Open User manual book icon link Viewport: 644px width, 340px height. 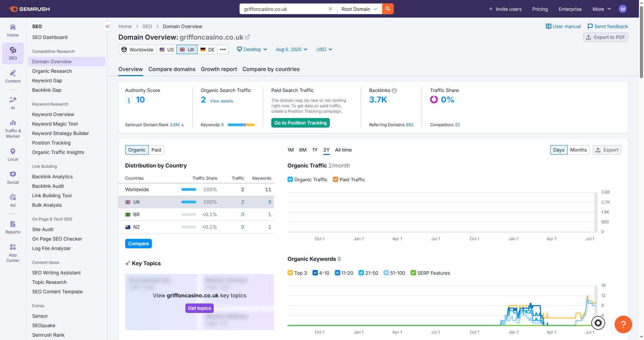click(563, 26)
